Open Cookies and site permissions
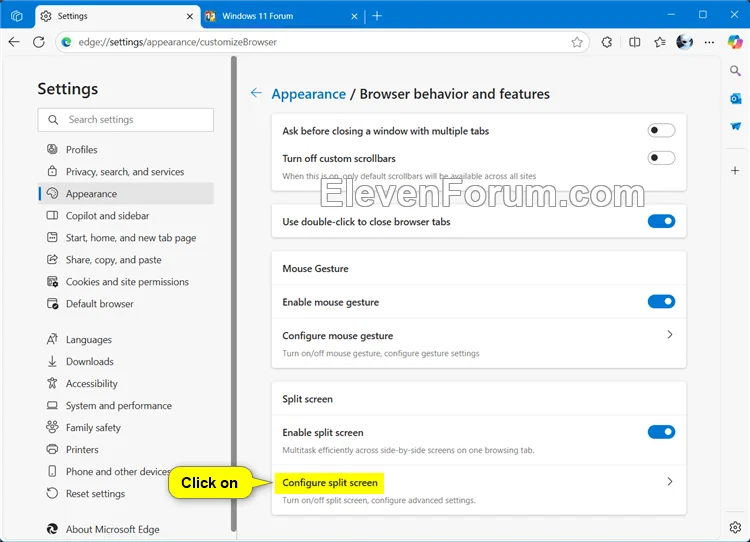Screen dimensions: 750x542 click(126, 282)
